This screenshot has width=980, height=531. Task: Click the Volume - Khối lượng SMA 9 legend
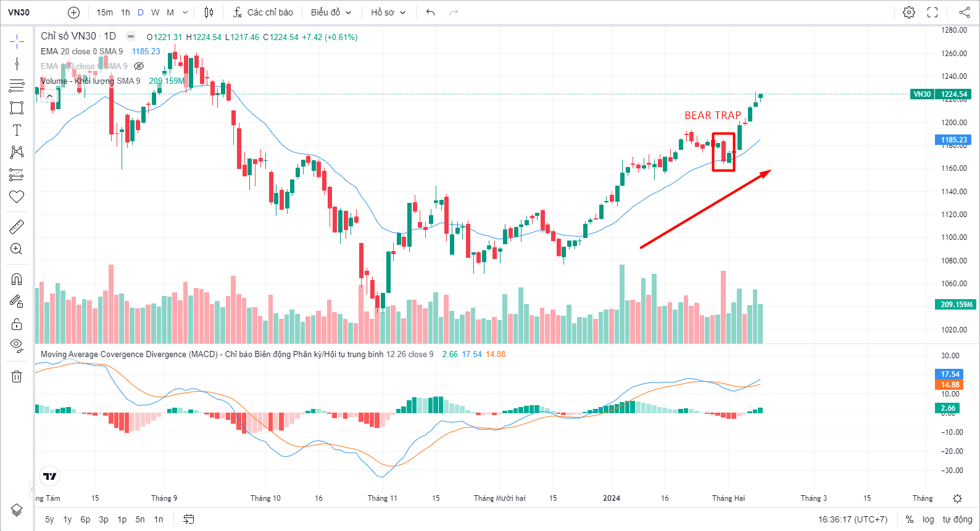click(91, 81)
